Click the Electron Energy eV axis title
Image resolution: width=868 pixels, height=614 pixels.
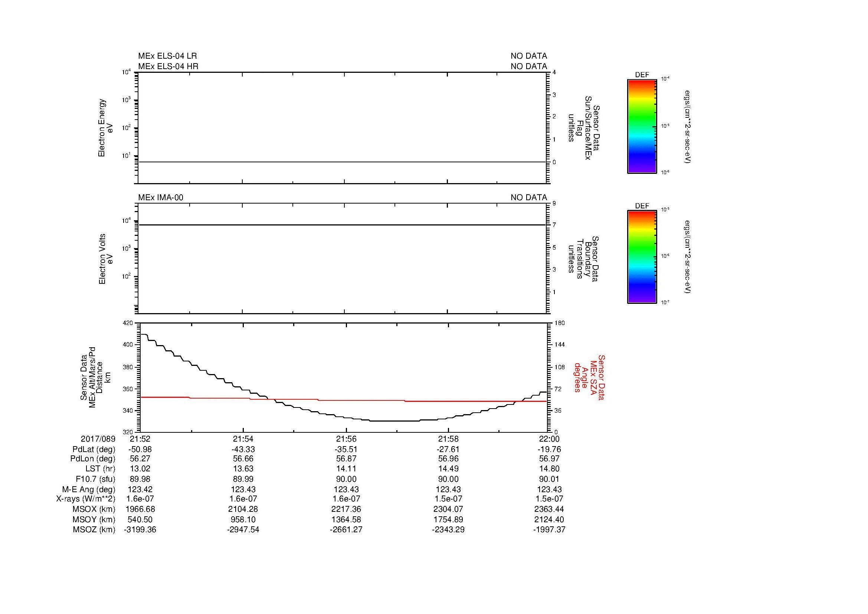(x=105, y=128)
